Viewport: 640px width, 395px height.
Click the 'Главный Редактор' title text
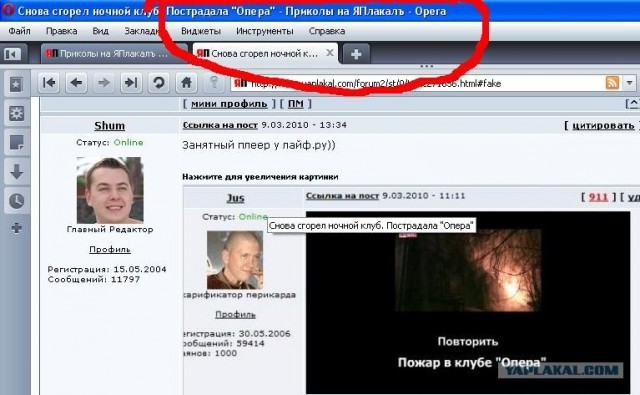tap(110, 229)
